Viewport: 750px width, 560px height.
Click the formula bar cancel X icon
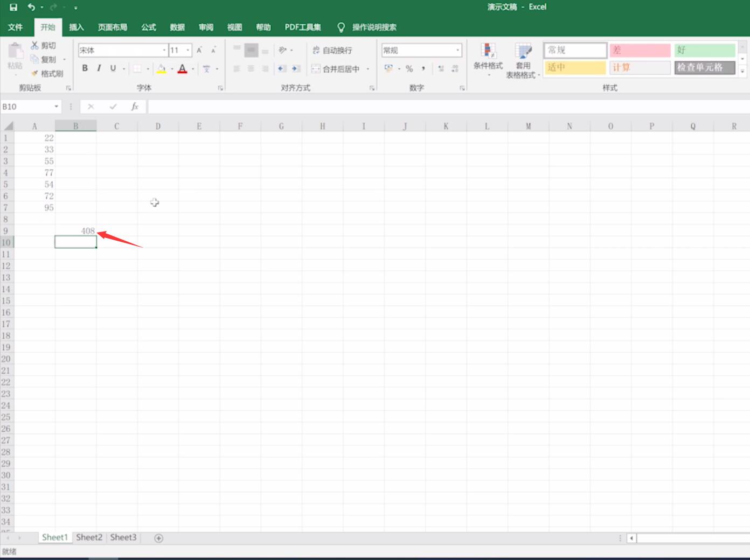click(91, 107)
